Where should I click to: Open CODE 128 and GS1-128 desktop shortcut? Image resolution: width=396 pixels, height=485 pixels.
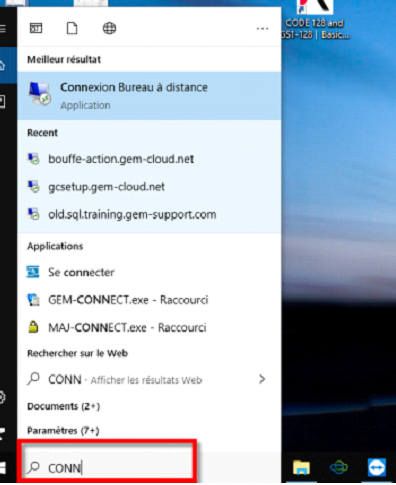[315, 20]
